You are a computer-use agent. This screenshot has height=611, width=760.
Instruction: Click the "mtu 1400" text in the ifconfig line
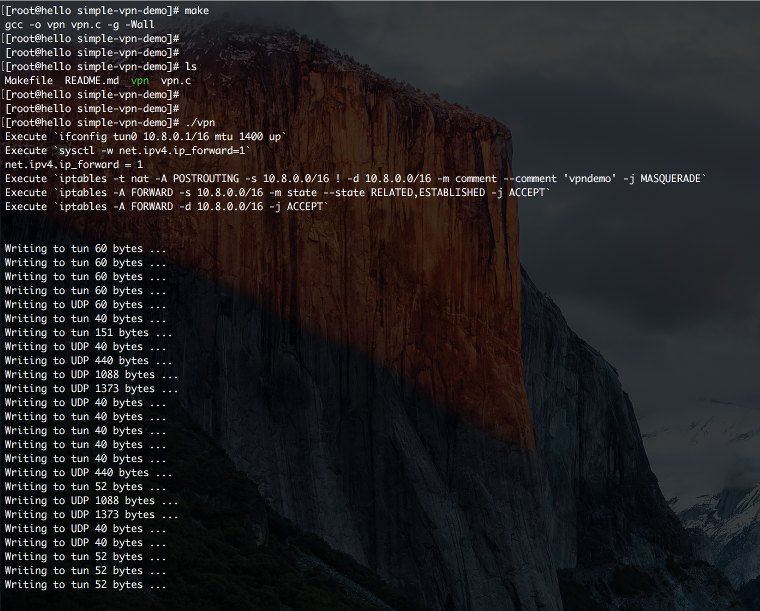pyautogui.click(x=239, y=137)
